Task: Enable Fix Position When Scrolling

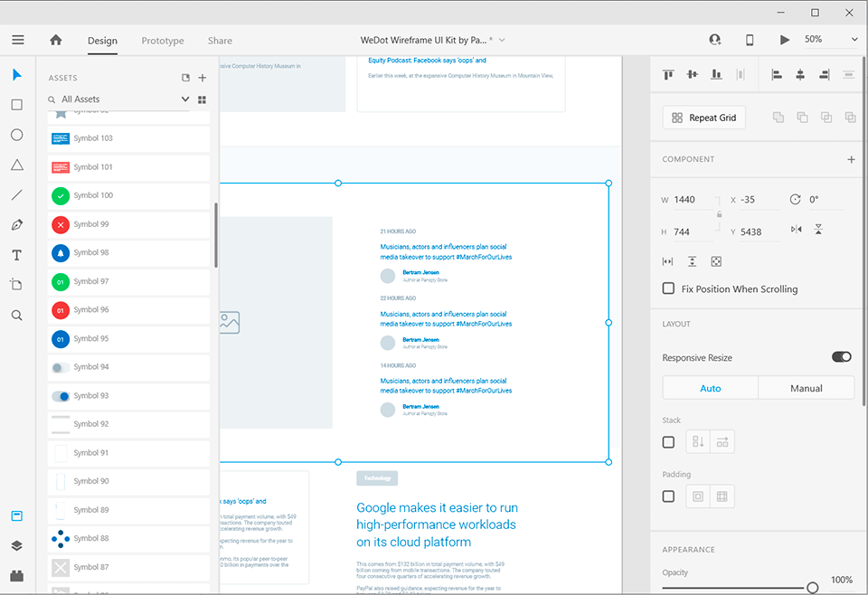Action: 668,288
